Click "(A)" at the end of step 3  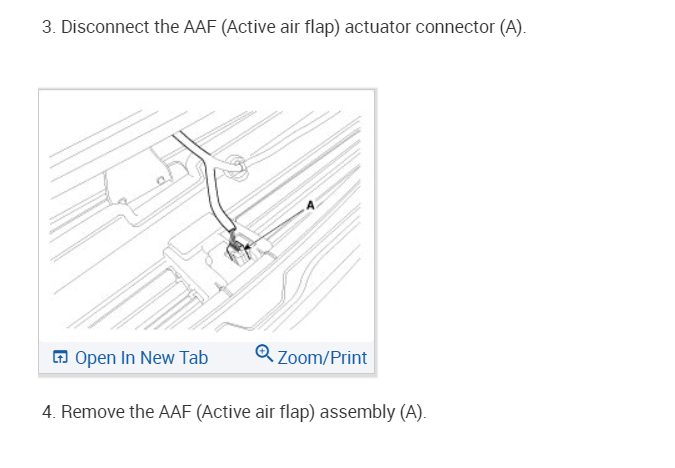tap(511, 28)
